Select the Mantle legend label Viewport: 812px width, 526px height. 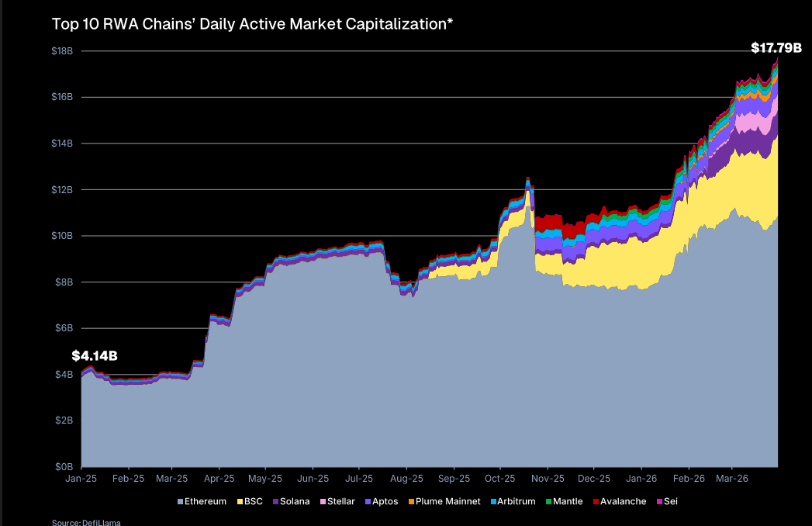[568, 502]
